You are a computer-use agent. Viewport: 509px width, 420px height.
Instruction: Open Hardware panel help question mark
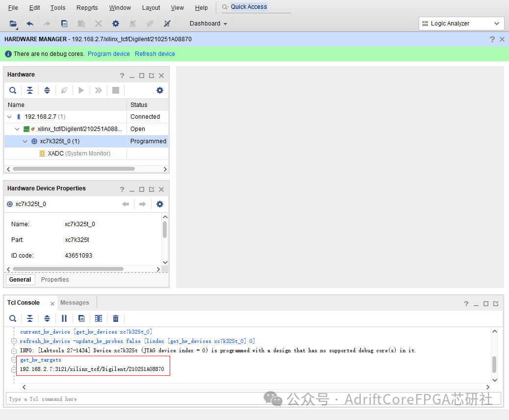point(122,76)
